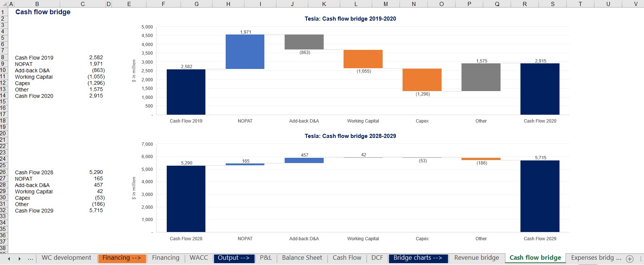Show next sheet tabs with right arrow
This screenshot has height=265, width=644.
(x=20, y=259)
